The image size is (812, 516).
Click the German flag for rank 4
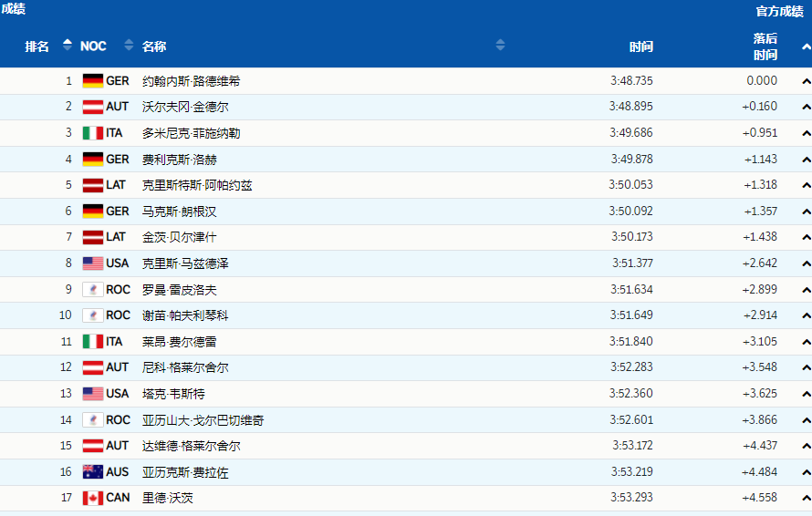(93, 159)
